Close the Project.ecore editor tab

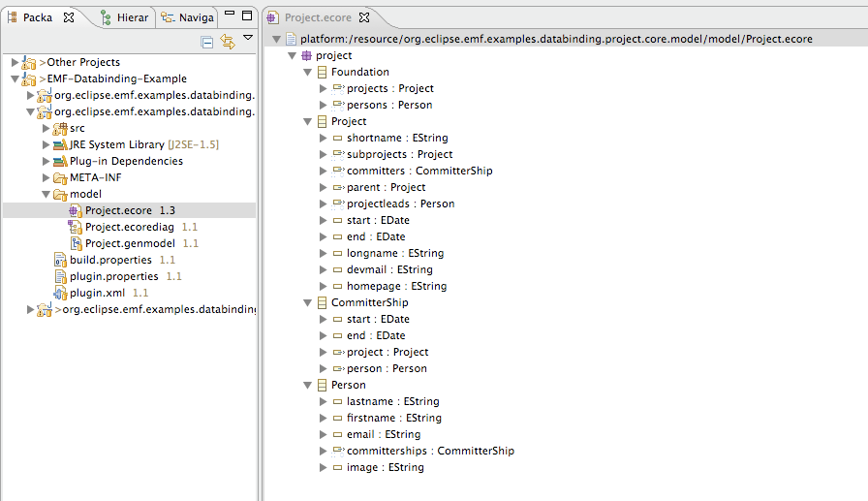tap(364, 17)
